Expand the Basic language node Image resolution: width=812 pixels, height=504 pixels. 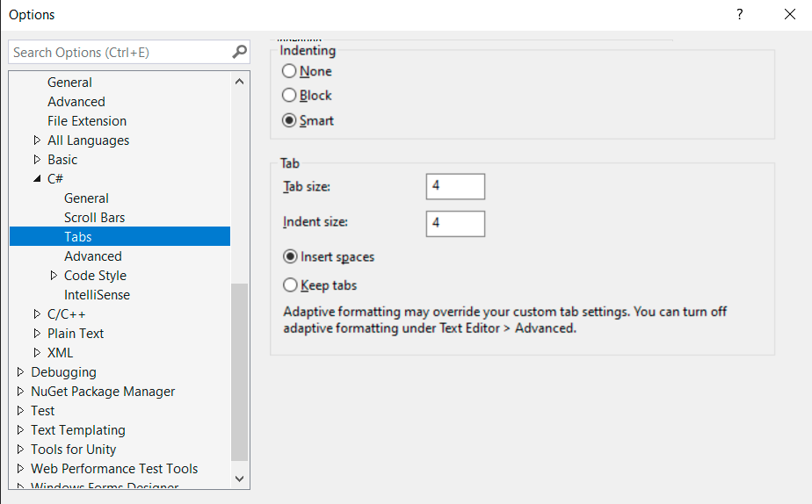click(37, 160)
